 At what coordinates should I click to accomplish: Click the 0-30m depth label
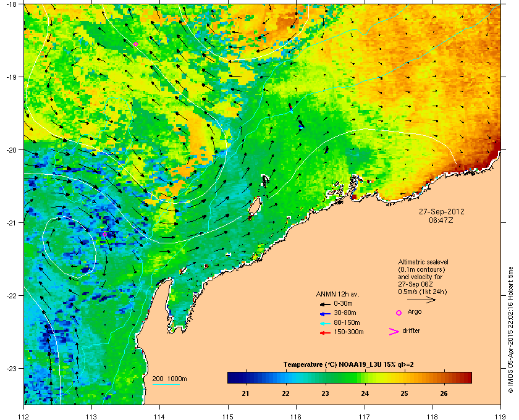(x=343, y=303)
